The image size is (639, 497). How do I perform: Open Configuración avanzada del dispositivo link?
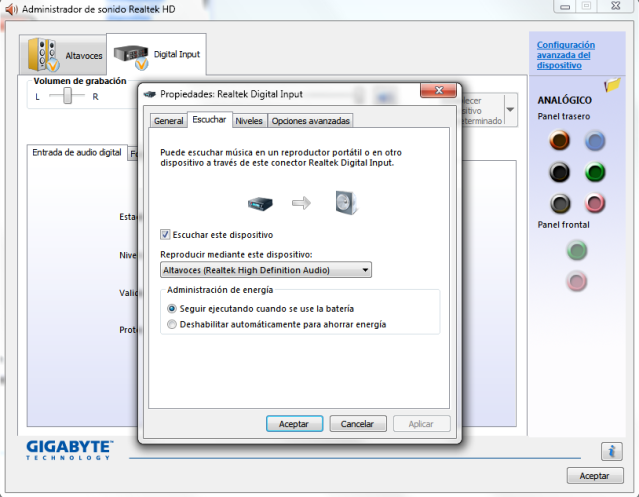(566, 55)
